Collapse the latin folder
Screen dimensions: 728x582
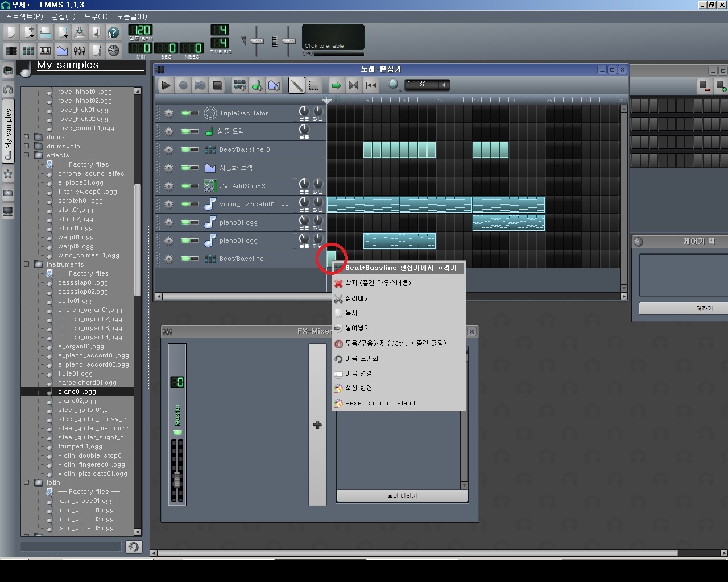(x=26, y=483)
